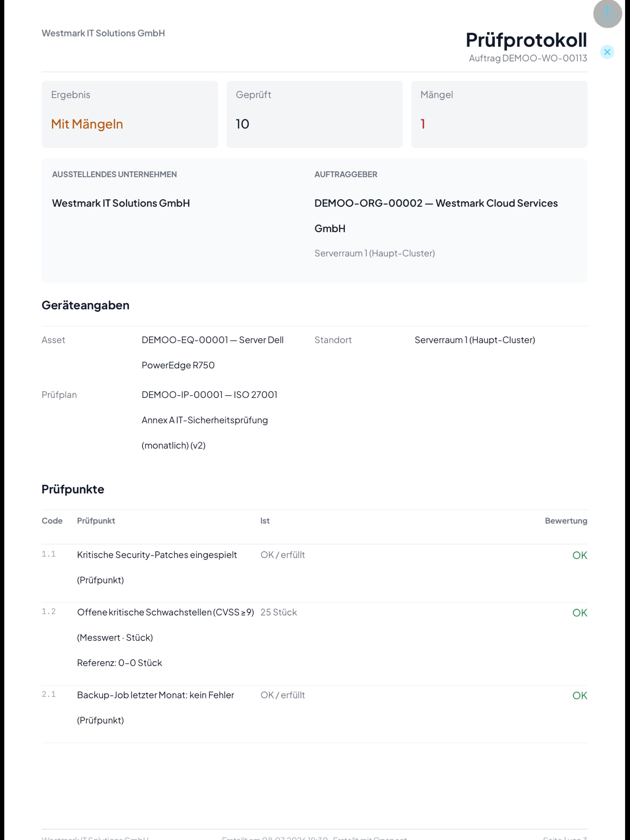Screen dimensions: 630x840
Task: Click Westmark IT Solutions GmbH under issuing company
Action: pyautogui.click(x=121, y=204)
